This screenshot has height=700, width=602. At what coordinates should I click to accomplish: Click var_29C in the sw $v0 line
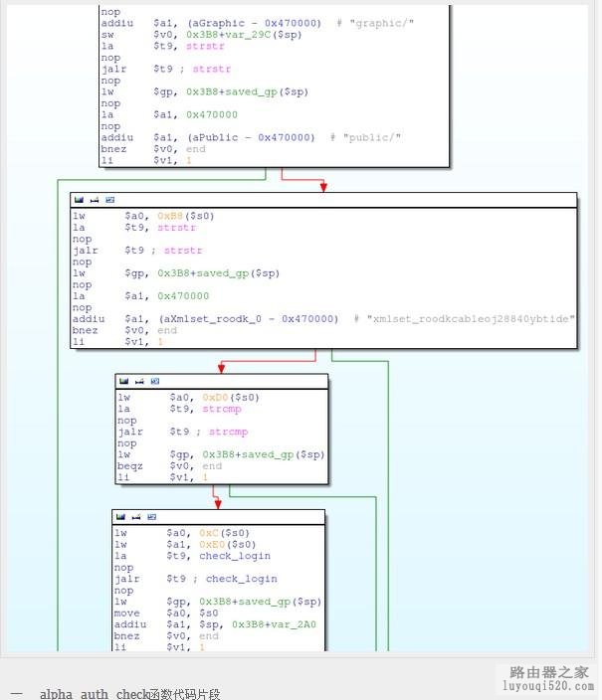point(251,35)
